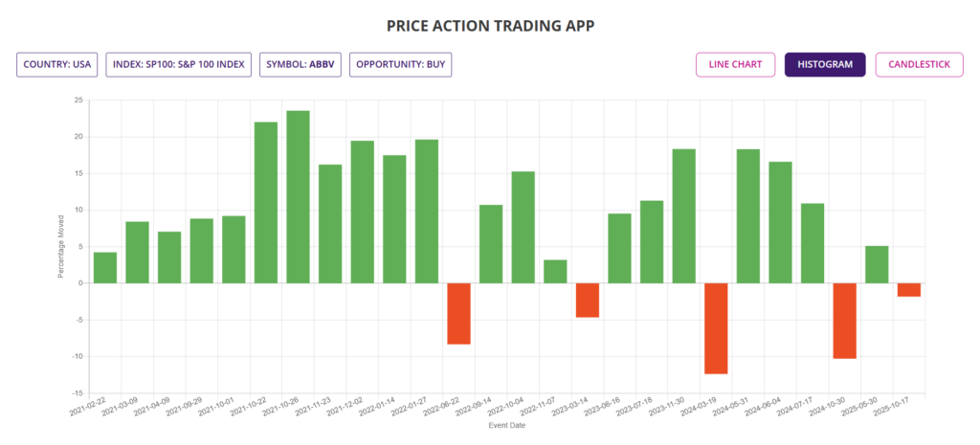The width and height of the screenshot is (980, 445).
Task: Click the first green bar for 2021-02-22
Action: point(105,267)
